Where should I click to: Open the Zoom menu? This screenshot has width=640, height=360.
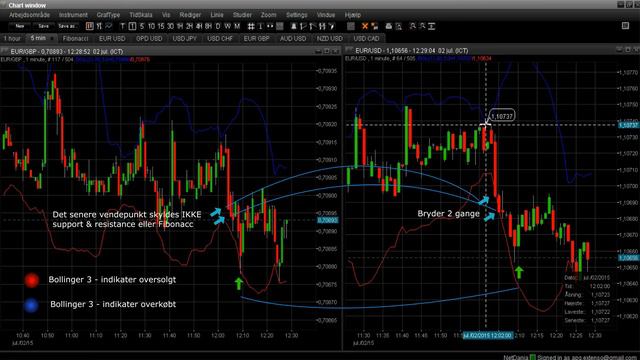(x=269, y=15)
